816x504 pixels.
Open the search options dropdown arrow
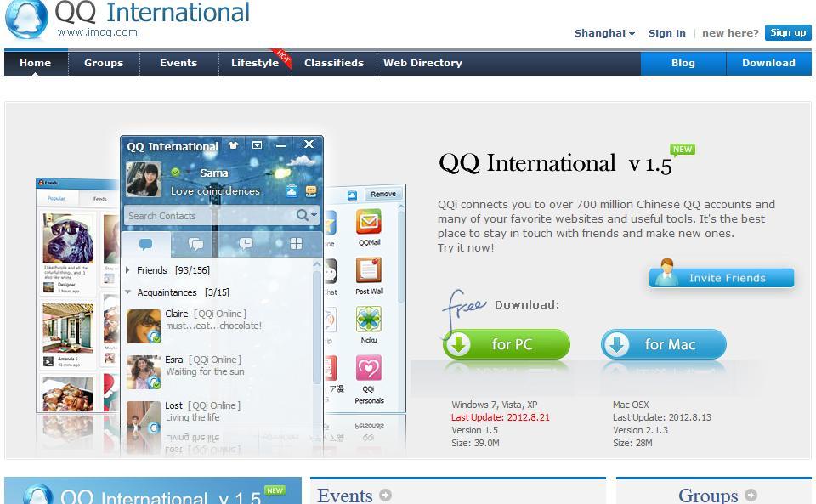coord(314,214)
